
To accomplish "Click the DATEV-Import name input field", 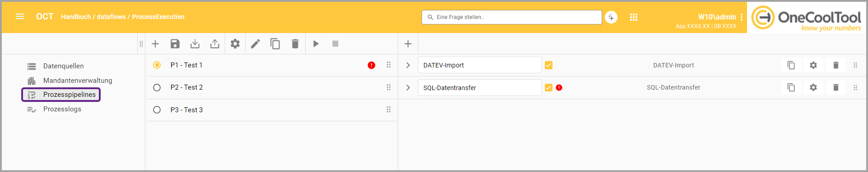I will [480, 65].
